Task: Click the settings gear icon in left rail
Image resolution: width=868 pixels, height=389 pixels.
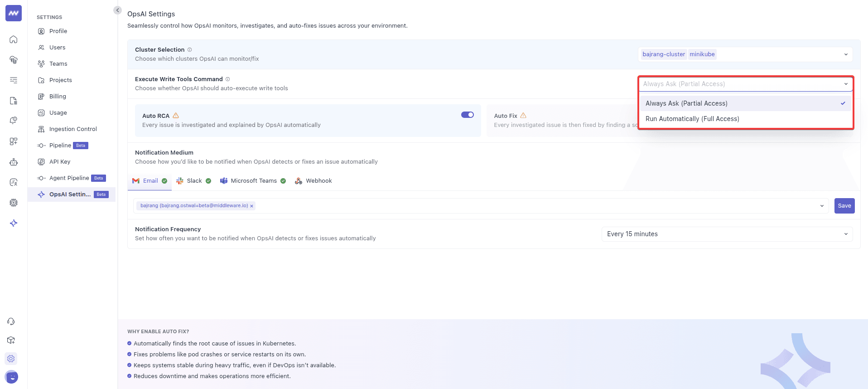Action: click(11, 359)
